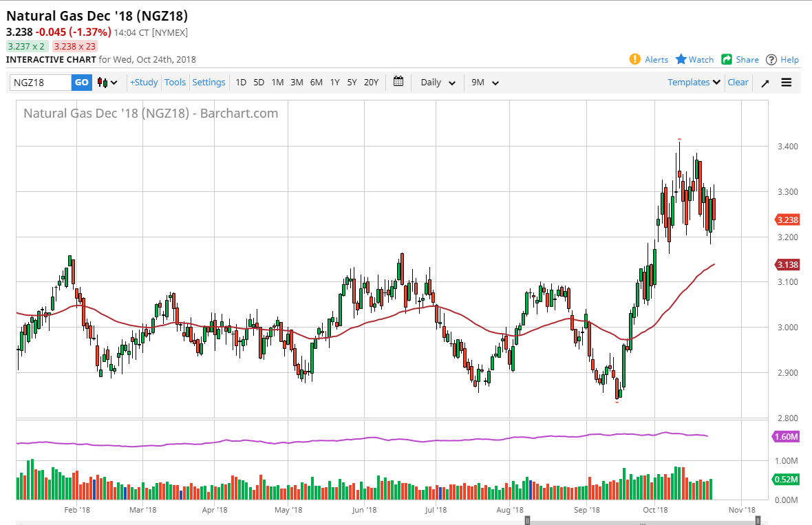The height and width of the screenshot is (525, 812).
Task: Click the calendar date range icon
Action: click(398, 82)
